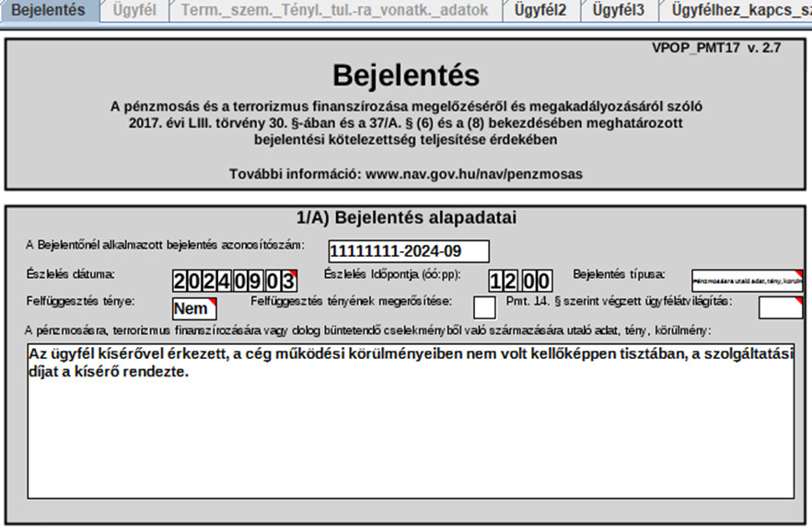This screenshot has height=531, width=812.
Task: Open the Pmt. 14. § ügyfélátvilágítás dropdown
Action: (780, 307)
